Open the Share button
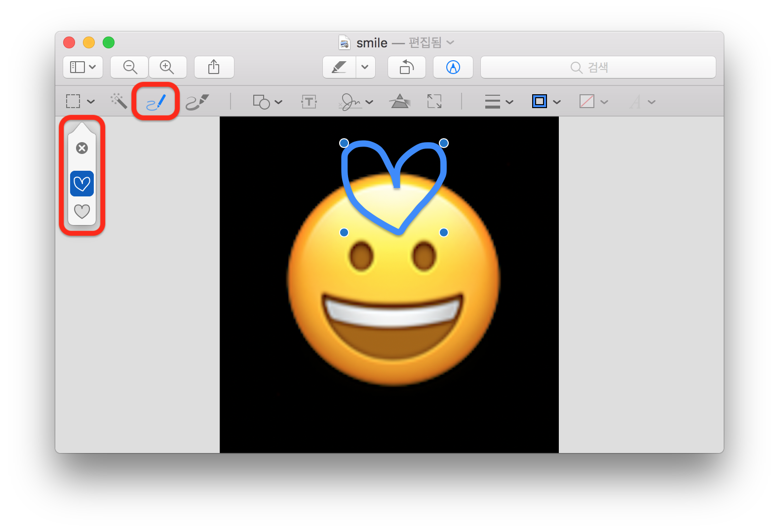The height and width of the screenshot is (532, 779). [x=214, y=67]
